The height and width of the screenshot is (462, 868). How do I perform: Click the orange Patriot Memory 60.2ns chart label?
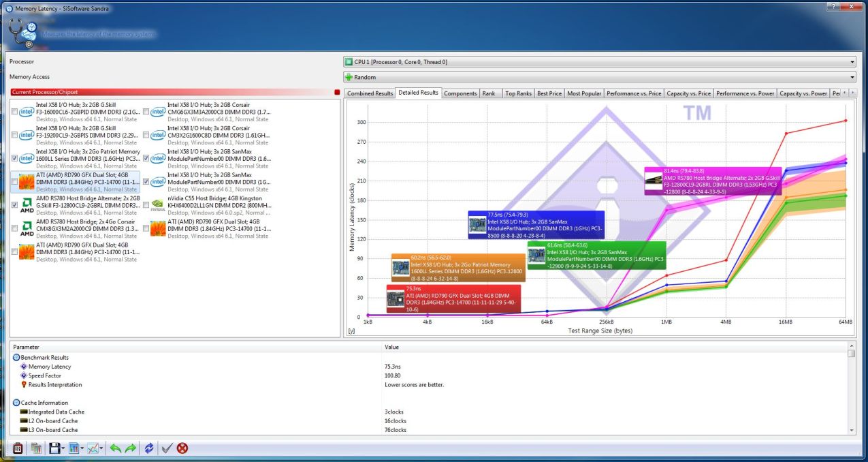point(459,267)
